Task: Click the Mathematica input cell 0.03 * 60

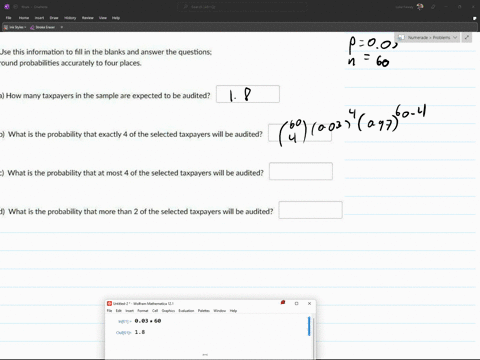Action: [x=148, y=321]
